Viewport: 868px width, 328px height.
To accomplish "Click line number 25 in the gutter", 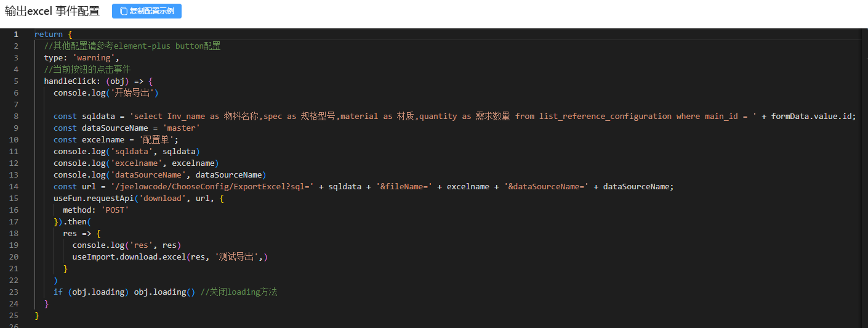I will pyautogui.click(x=15, y=316).
